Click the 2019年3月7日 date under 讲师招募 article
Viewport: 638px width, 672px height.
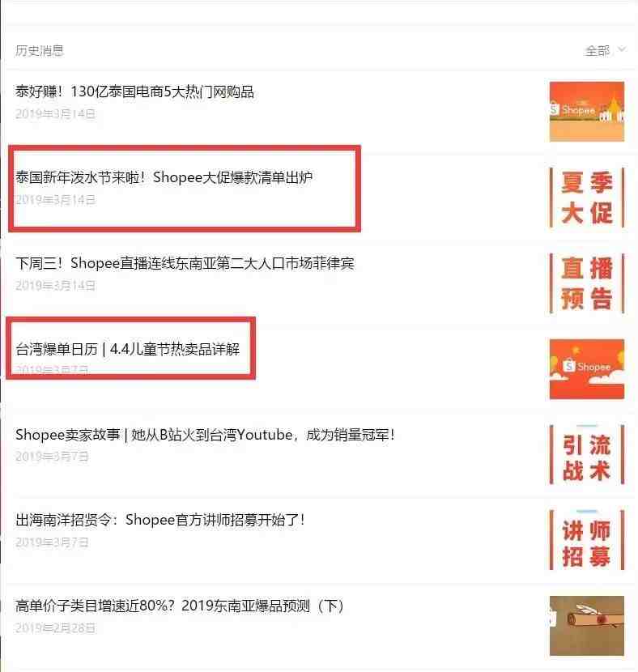pyautogui.click(x=52, y=542)
